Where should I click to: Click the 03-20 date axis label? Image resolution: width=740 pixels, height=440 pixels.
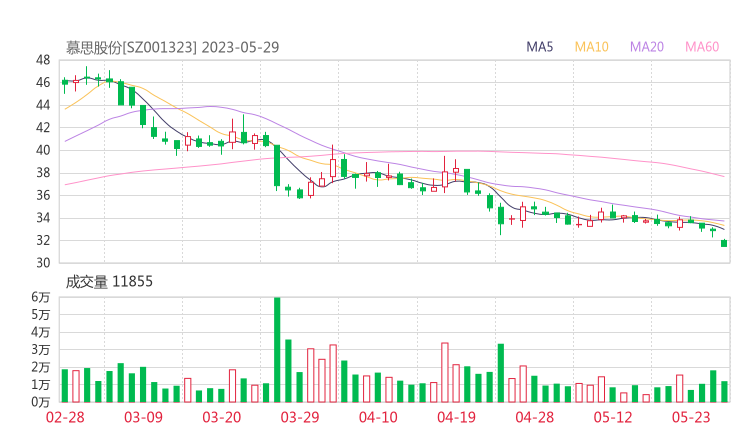(222, 417)
